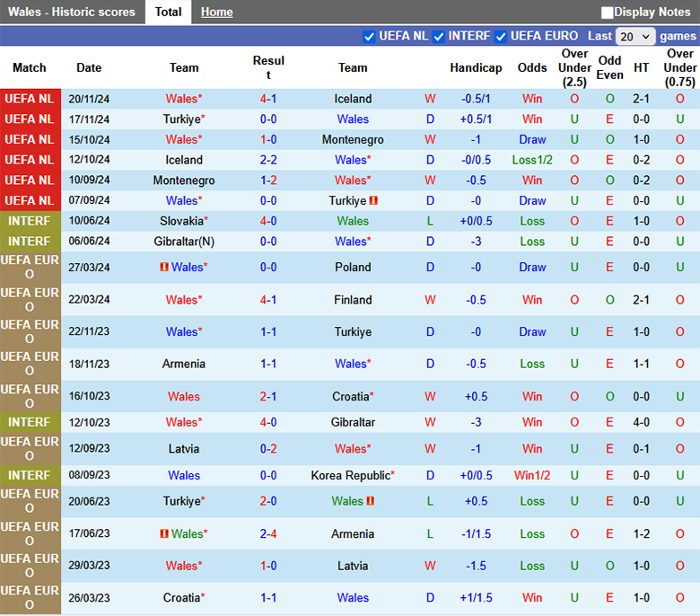Click red card icon next to Turkiye on 07/09/24

point(373,200)
